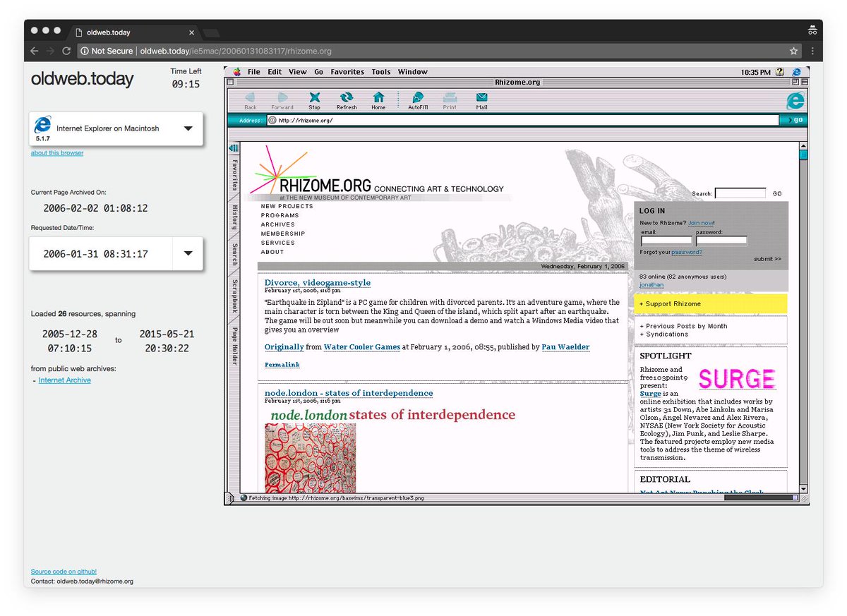Click the GO search button

pyautogui.click(x=777, y=193)
